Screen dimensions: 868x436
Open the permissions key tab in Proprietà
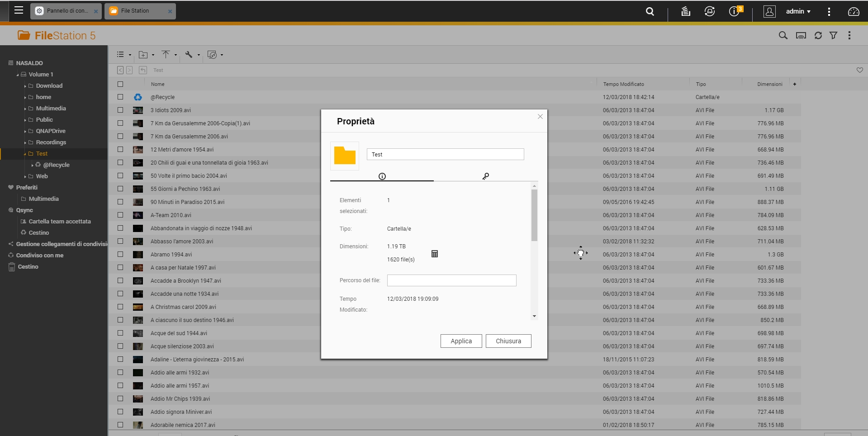coord(485,176)
